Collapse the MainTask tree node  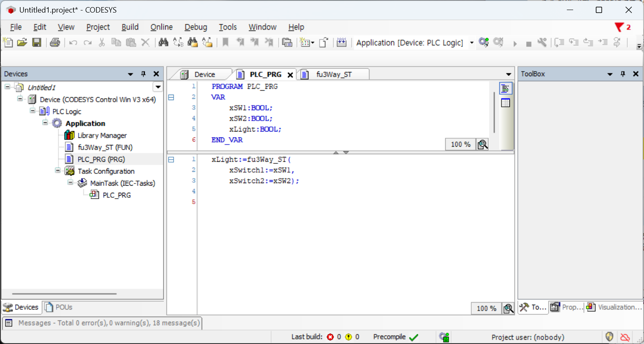(70, 182)
